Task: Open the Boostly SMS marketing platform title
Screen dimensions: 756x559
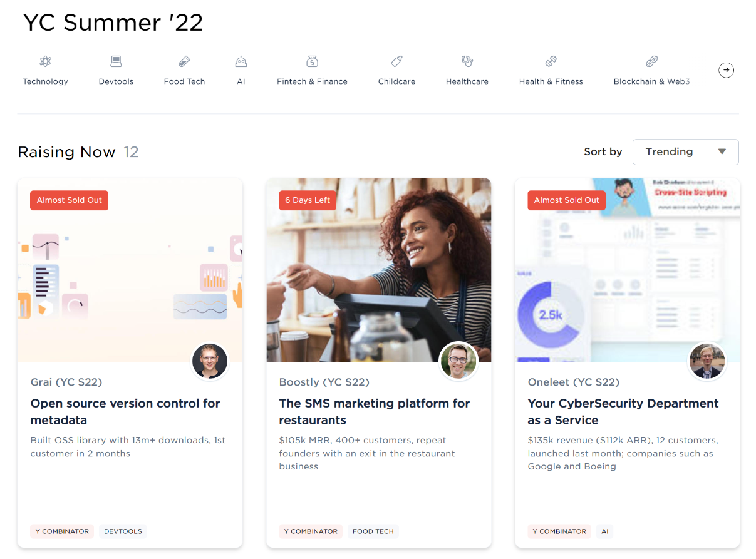Action: [375, 412]
